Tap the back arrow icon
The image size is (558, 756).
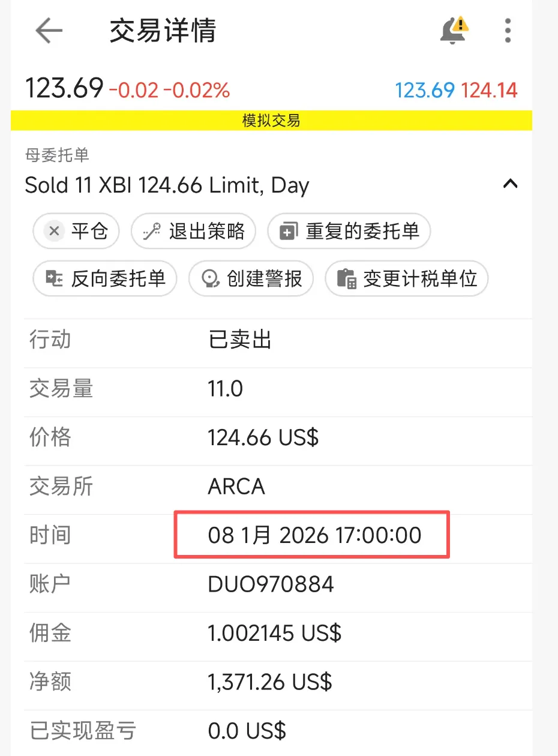[49, 31]
